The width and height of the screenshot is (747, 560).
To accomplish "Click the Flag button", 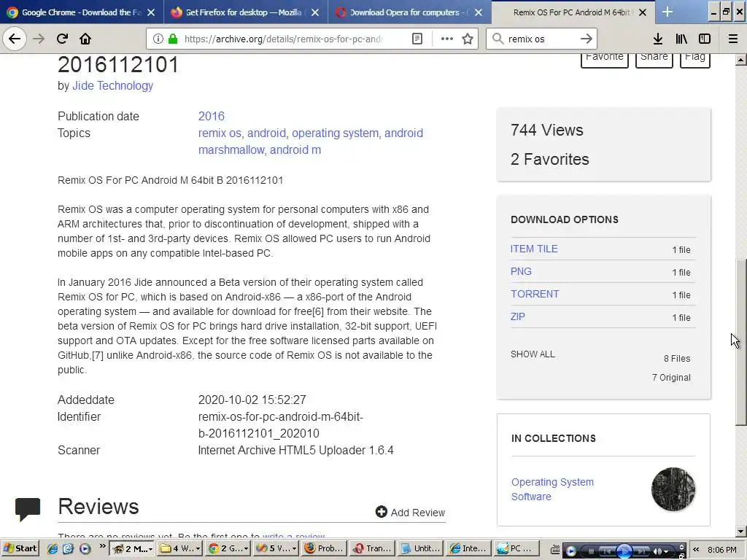I will tap(695, 58).
